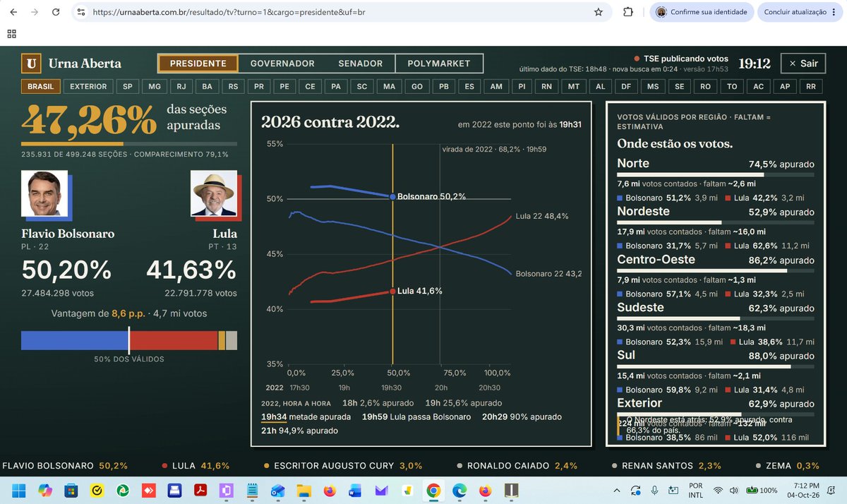Open the POLYMARKET tab
Screen dimensions: 847x504
click(x=439, y=64)
